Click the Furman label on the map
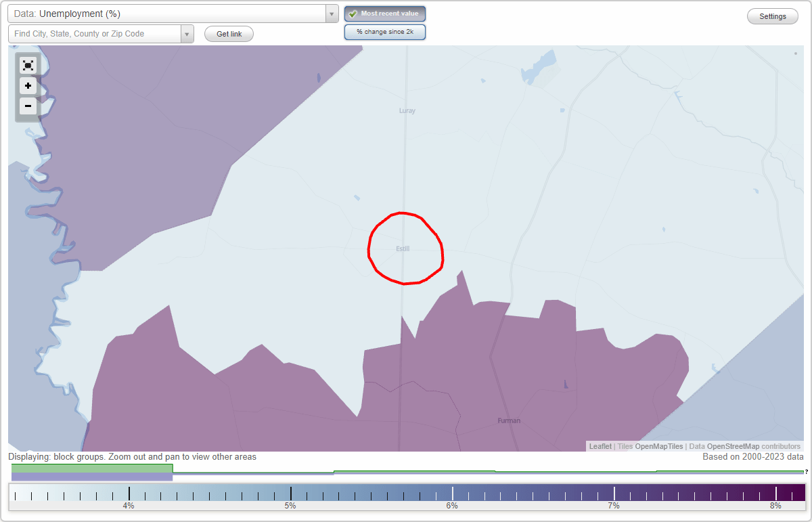The image size is (812, 522). 508,420
